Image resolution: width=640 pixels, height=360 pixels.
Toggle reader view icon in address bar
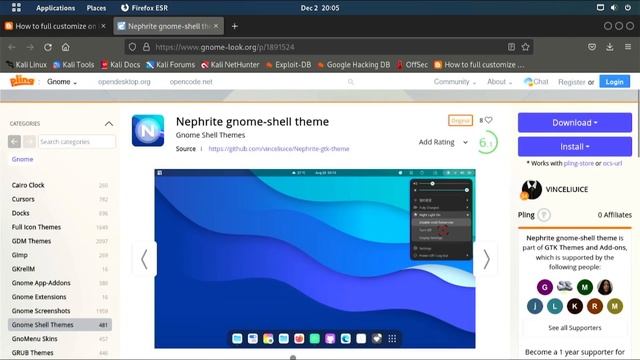[x=511, y=47]
